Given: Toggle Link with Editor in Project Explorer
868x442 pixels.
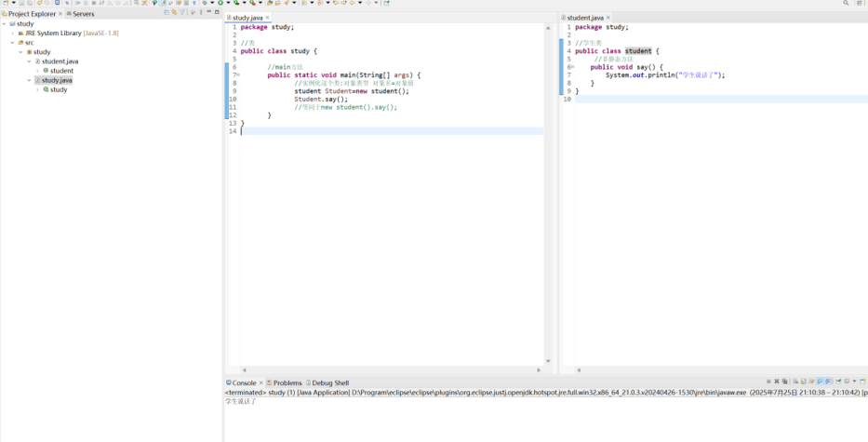Looking at the screenshot, I should pyautogui.click(x=174, y=11).
